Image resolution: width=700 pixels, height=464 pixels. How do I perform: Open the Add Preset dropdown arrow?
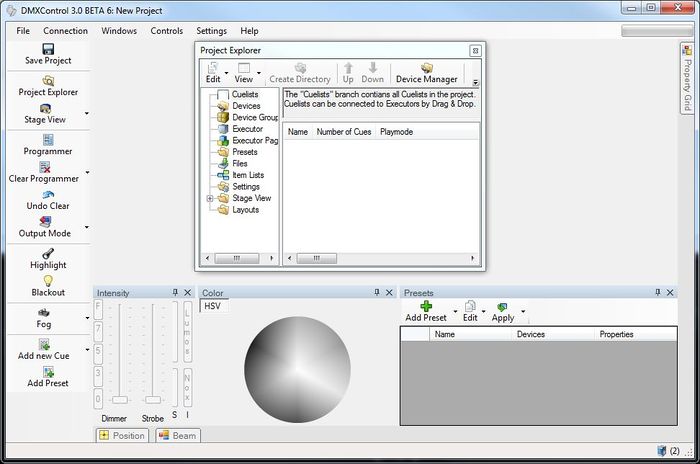(455, 312)
